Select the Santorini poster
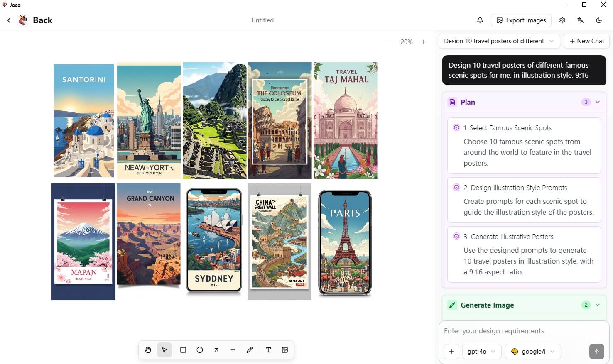Viewport: 613px width, 364px height. click(x=83, y=120)
